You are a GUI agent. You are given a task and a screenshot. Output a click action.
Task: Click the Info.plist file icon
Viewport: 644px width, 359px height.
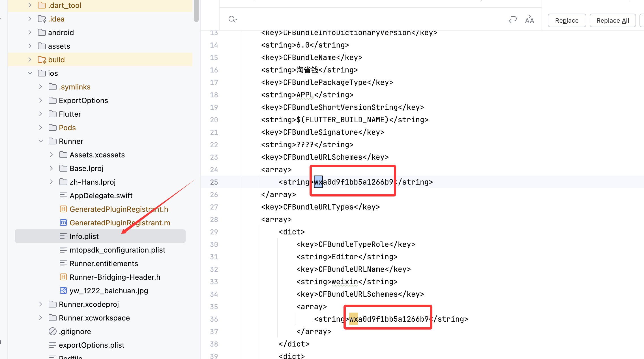tap(63, 236)
